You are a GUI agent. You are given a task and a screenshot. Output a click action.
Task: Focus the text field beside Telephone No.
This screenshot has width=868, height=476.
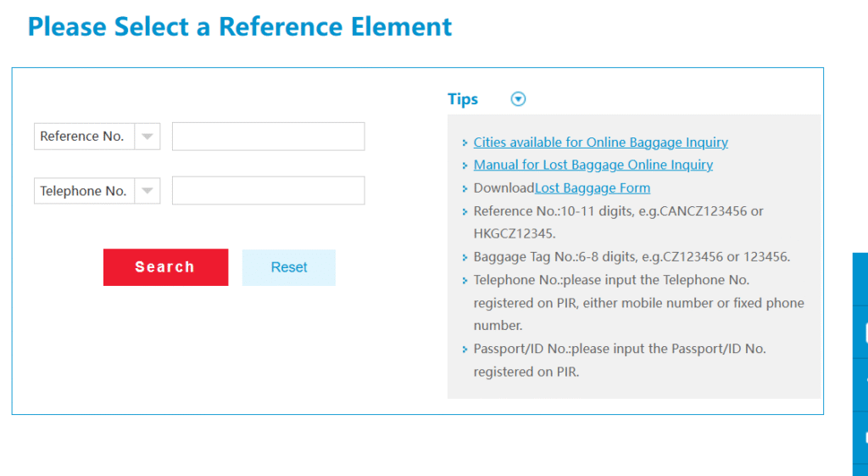coord(268,191)
